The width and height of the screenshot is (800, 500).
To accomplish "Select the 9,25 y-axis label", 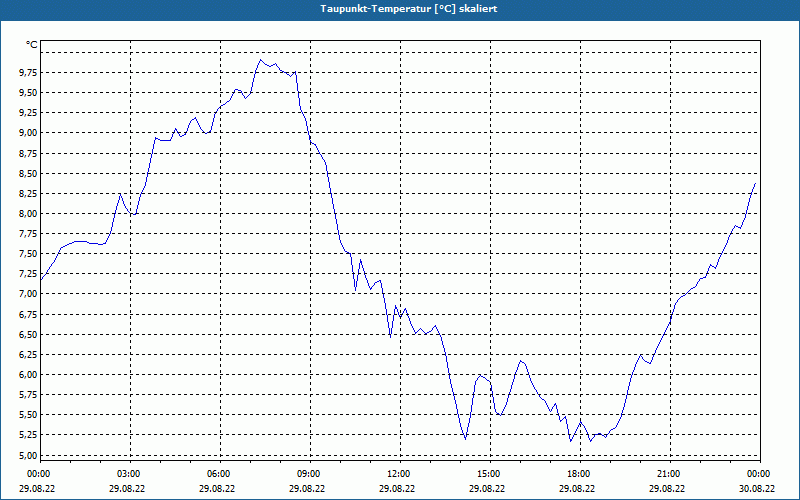I will [28, 113].
